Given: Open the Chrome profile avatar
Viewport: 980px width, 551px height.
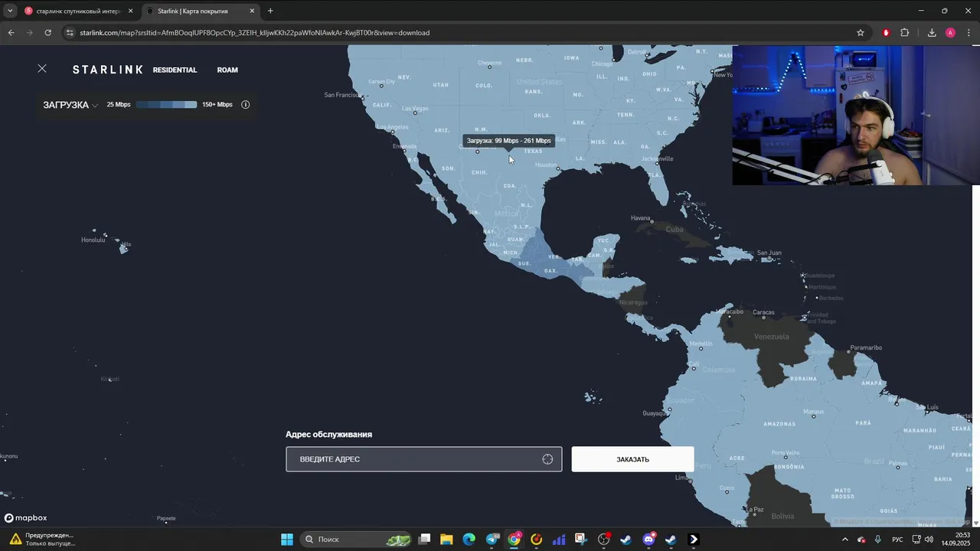Looking at the screenshot, I should (950, 33).
